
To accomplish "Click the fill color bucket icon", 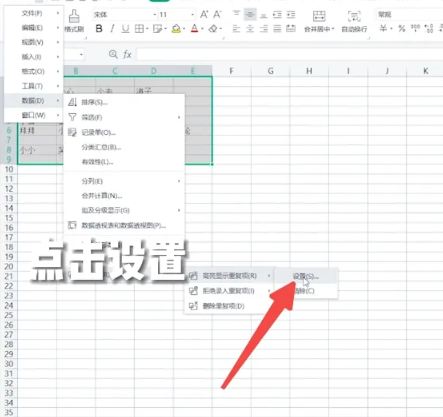I will 176,29.
